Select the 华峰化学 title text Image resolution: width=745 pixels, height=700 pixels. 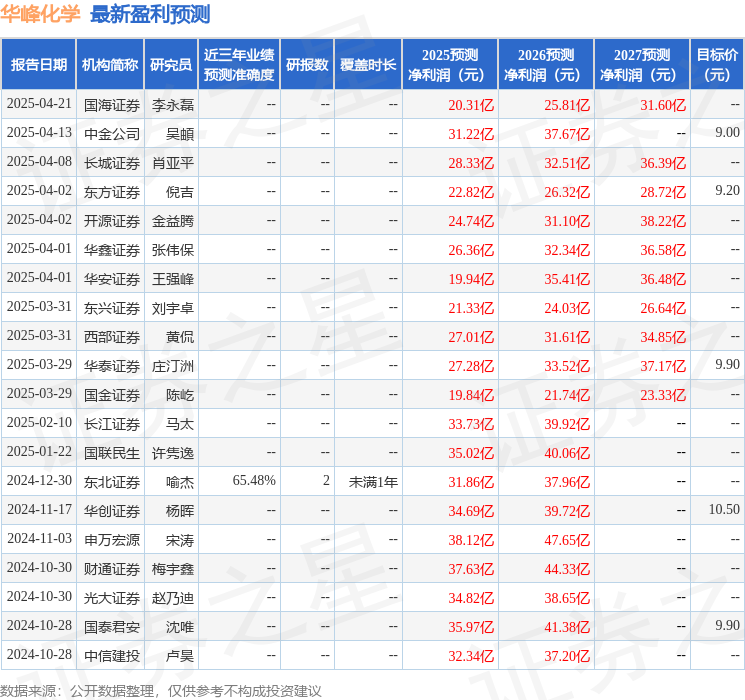point(40,14)
